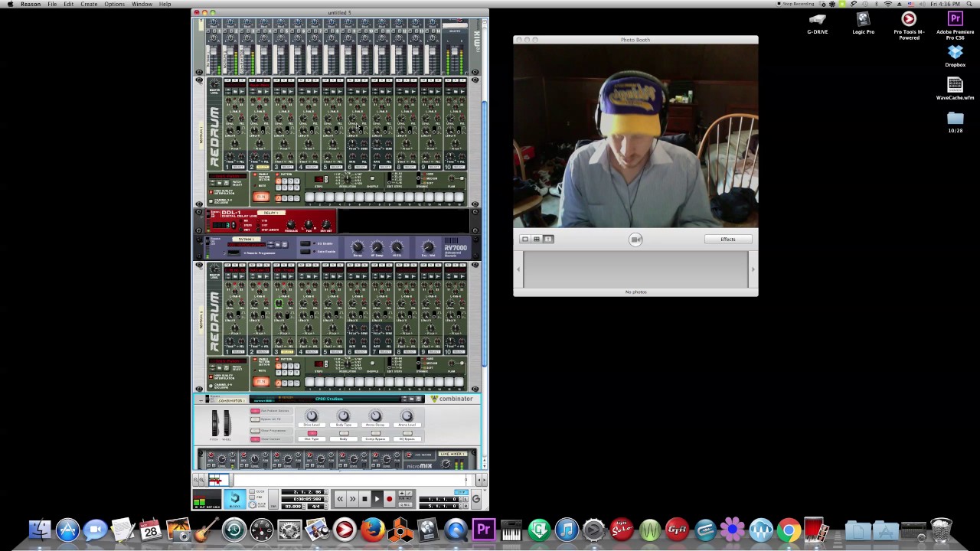This screenshot has width=980, height=551.
Task: Step Combinator patches with the up/down arrows
Action: [404, 399]
